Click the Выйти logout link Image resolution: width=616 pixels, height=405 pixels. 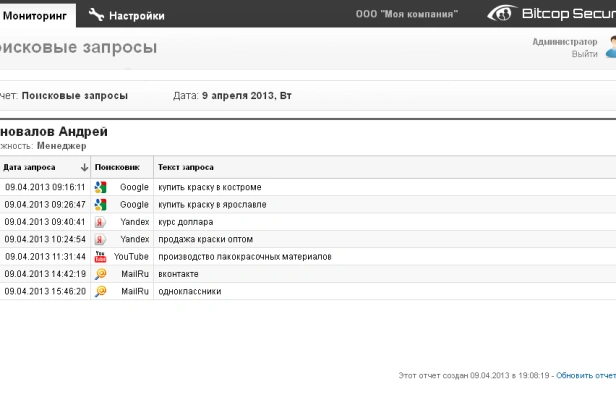pyautogui.click(x=585, y=54)
